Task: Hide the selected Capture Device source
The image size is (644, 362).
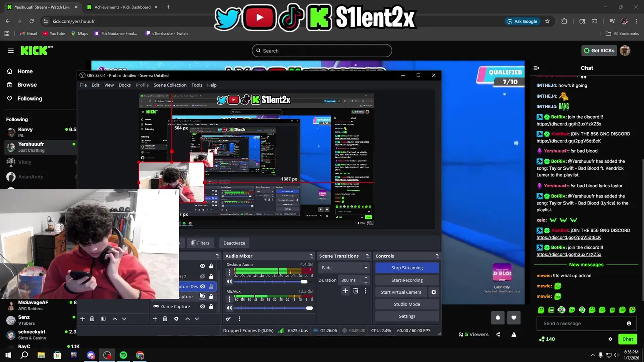Action: (x=203, y=287)
